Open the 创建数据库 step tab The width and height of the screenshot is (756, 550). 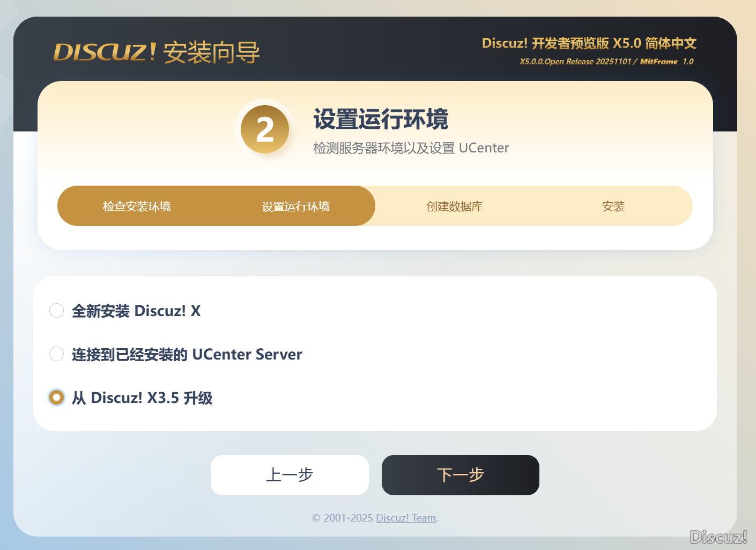[x=454, y=206]
